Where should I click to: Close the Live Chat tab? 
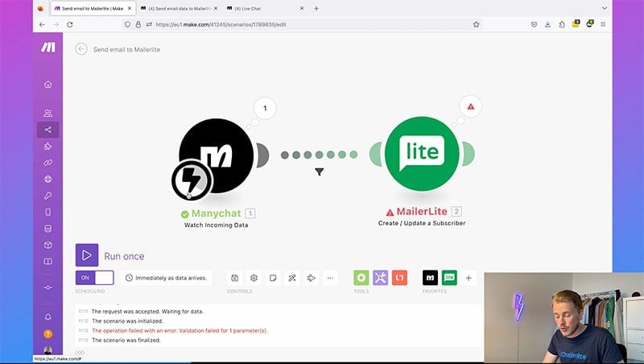(302, 8)
